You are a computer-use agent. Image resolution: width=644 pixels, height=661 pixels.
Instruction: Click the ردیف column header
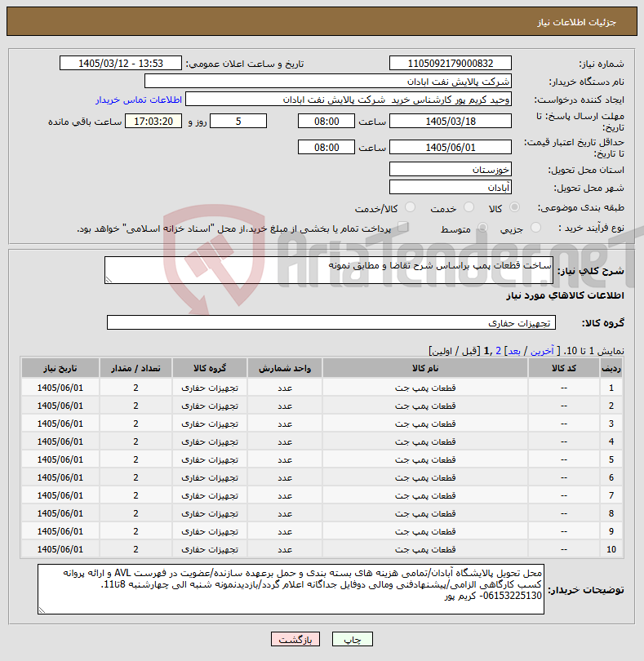pos(611,368)
